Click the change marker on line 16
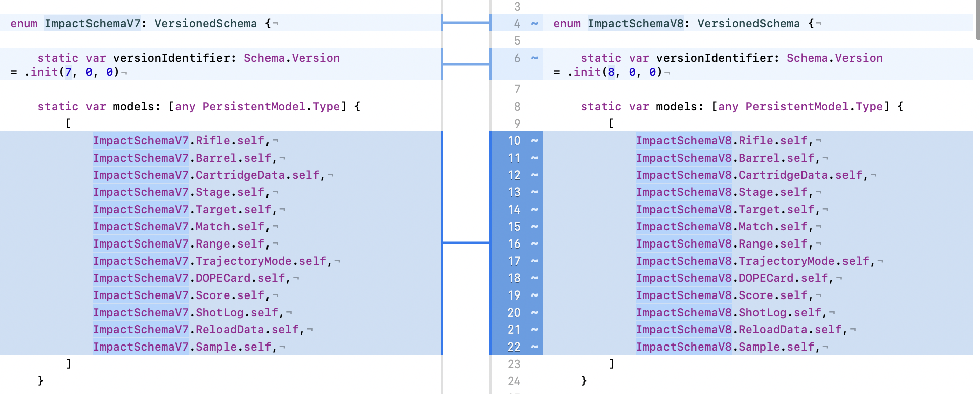The width and height of the screenshot is (980, 394). tap(534, 244)
